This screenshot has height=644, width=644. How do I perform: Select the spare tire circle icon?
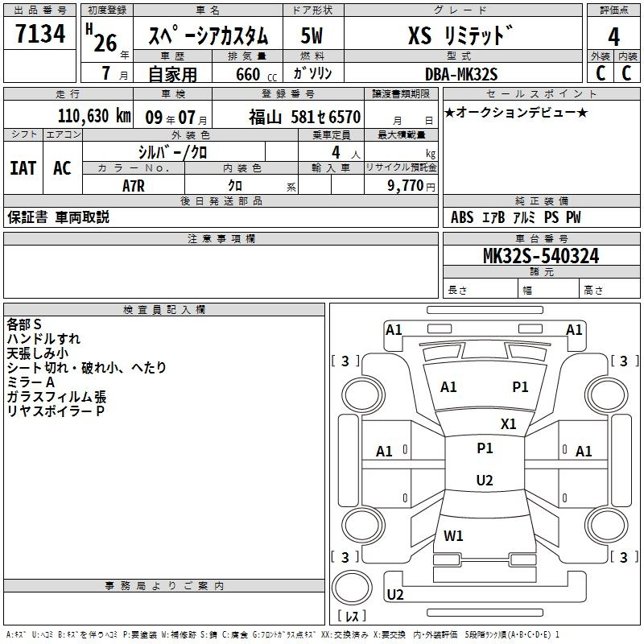pos(352,588)
